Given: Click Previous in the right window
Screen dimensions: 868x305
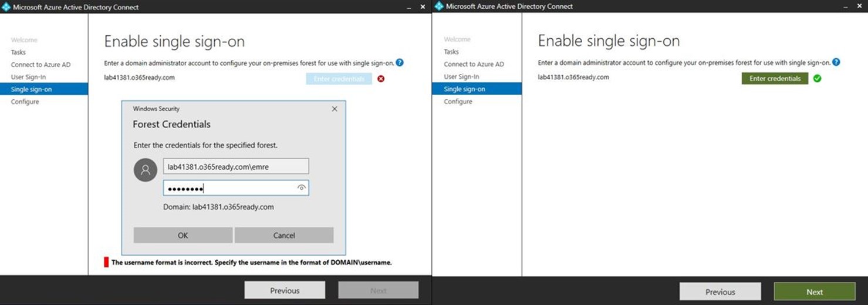Looking at the screenshot, I should (720, 291).
